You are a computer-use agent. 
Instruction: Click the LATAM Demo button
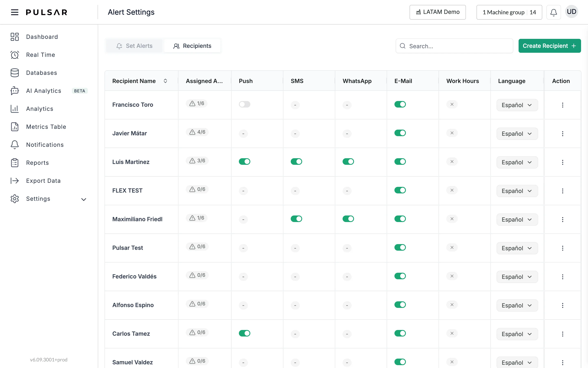438,12
